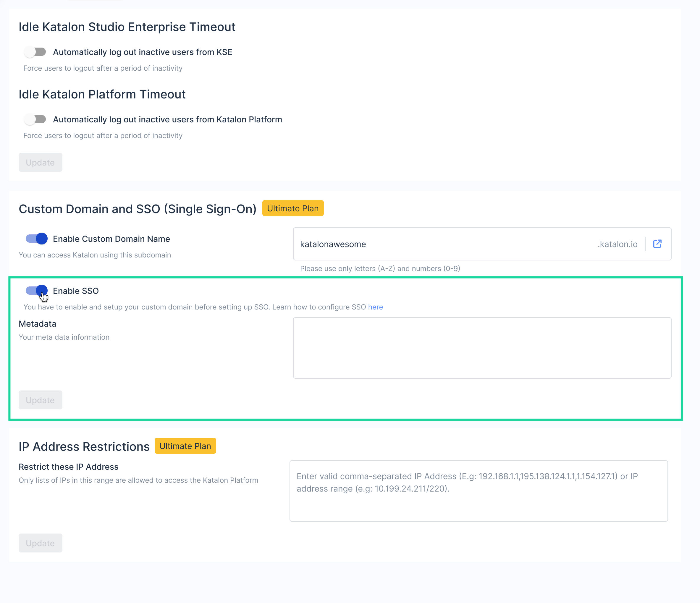
Task: Focus the Metadata text area
Action: 482,348
